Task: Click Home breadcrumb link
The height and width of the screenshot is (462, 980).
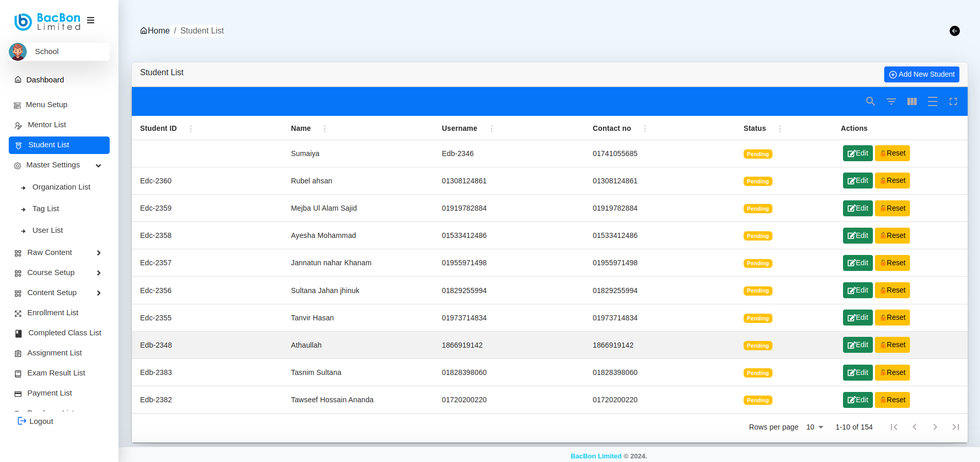Action: [x=155, y=31]
